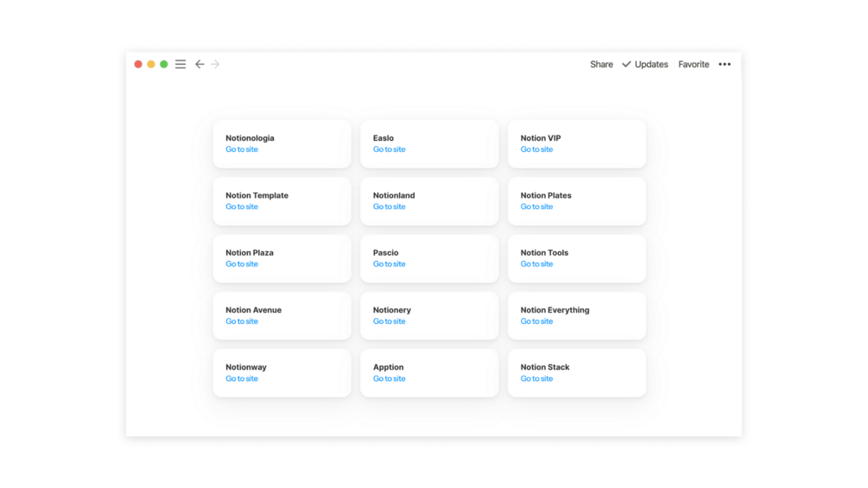Click Go to site under Notion Everything
Screen dimensions: 868x488
coord(536,321)
